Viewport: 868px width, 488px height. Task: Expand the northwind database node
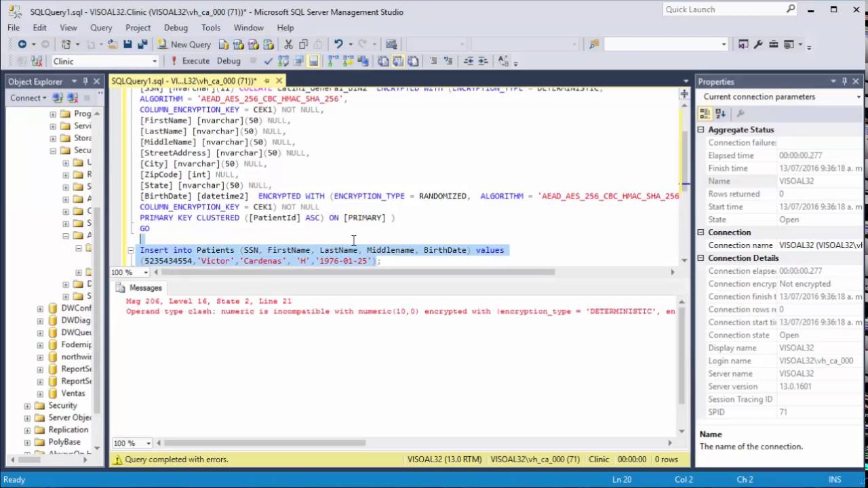coord(40,357)
